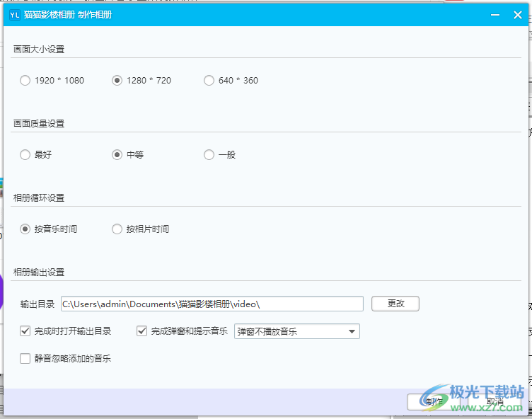Set picture quality to 最好
532x419 pixels.
click(x=25, y=155)
